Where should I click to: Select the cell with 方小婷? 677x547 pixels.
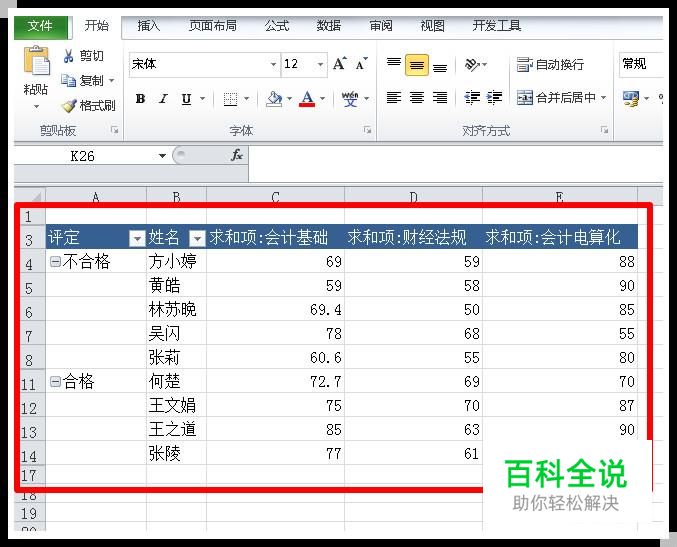tap(176, 261)
